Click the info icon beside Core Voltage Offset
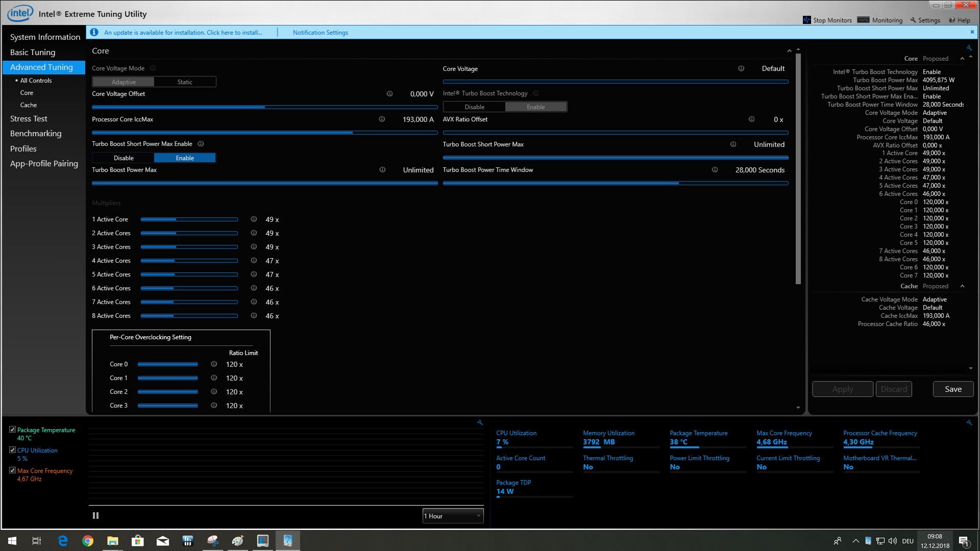980x551 pixels. click(389, 94)
